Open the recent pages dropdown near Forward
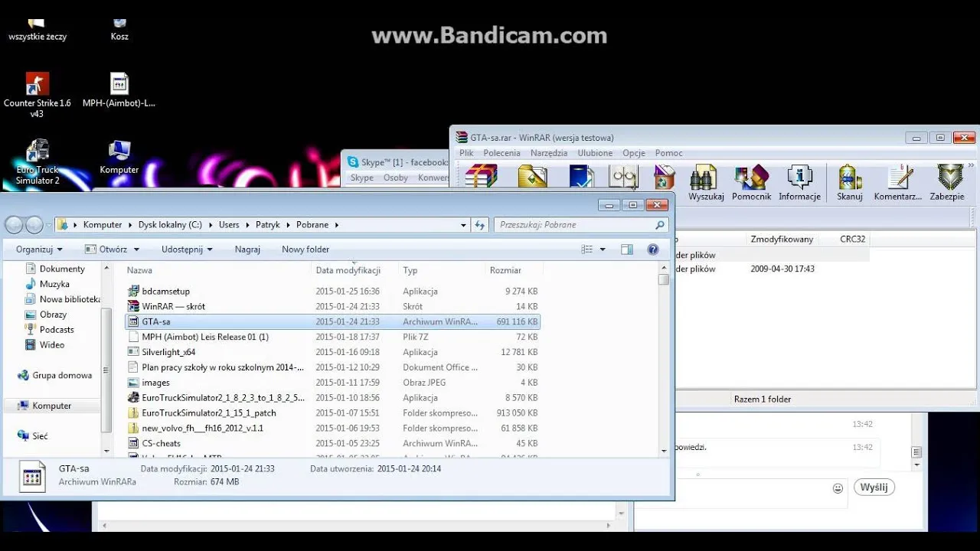The height and width of the screenshot is (551, 980). click(49, 225)
